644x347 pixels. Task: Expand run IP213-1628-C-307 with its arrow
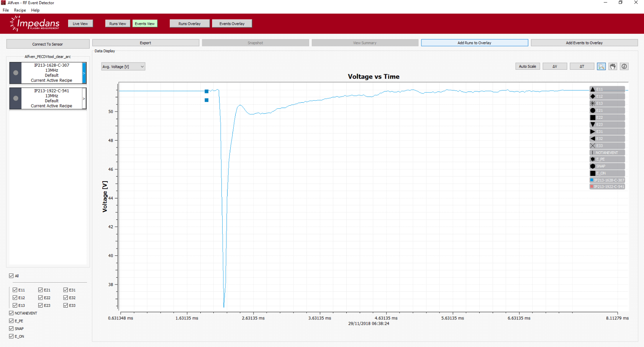(x=84, y=73)
